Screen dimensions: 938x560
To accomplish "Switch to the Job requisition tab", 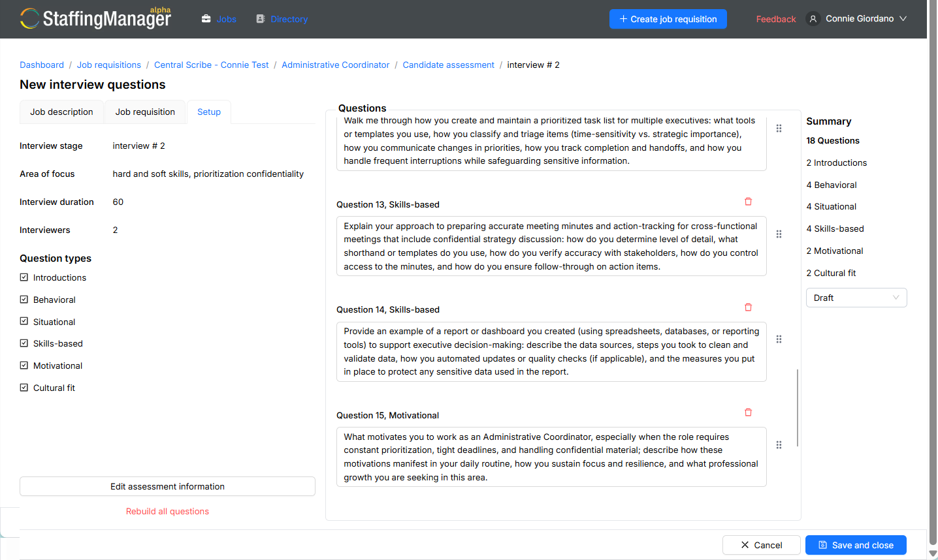I will tap(145, 112).
